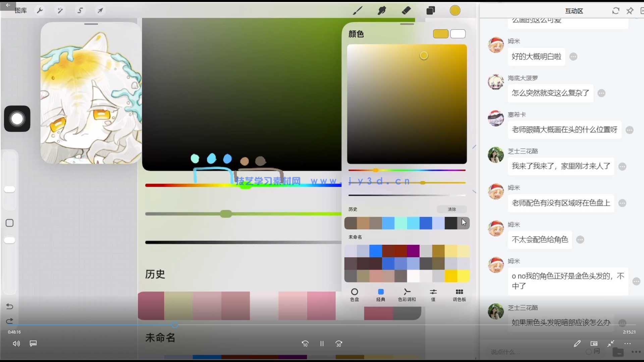The height and width of the screenshot is (362, 644).
Task: Toggle the yellow primary color slot
Action: point(440,34)
